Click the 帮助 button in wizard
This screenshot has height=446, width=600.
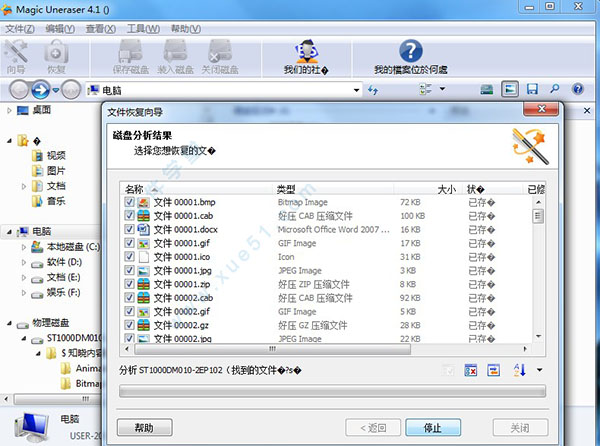(145, 428)
